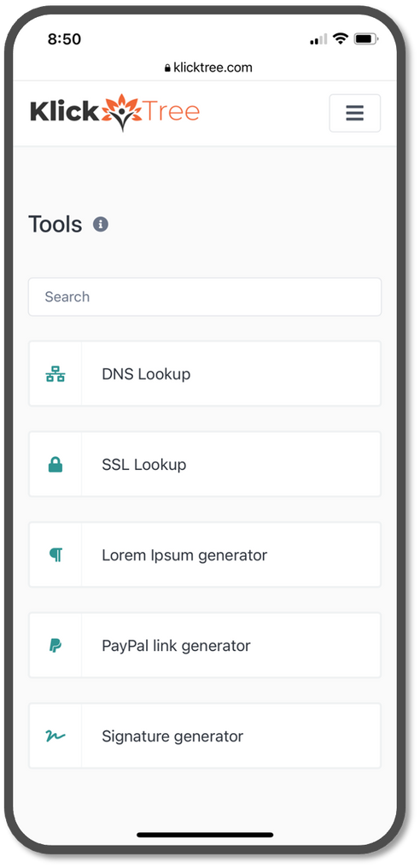Click the lock icon in address bar
The width and height of the screenshot is (420, 868).
(167, 68)
